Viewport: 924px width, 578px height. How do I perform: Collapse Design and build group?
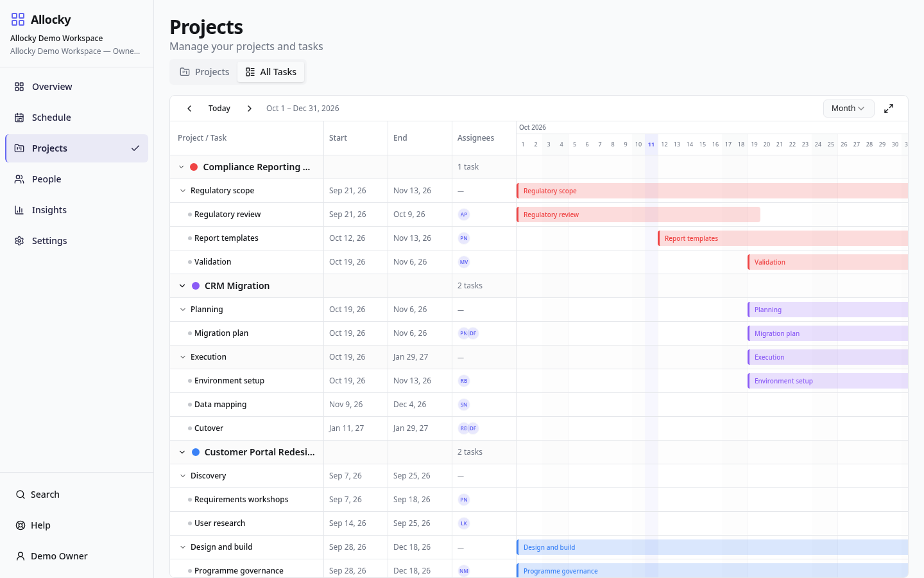(x=183, y=547)
